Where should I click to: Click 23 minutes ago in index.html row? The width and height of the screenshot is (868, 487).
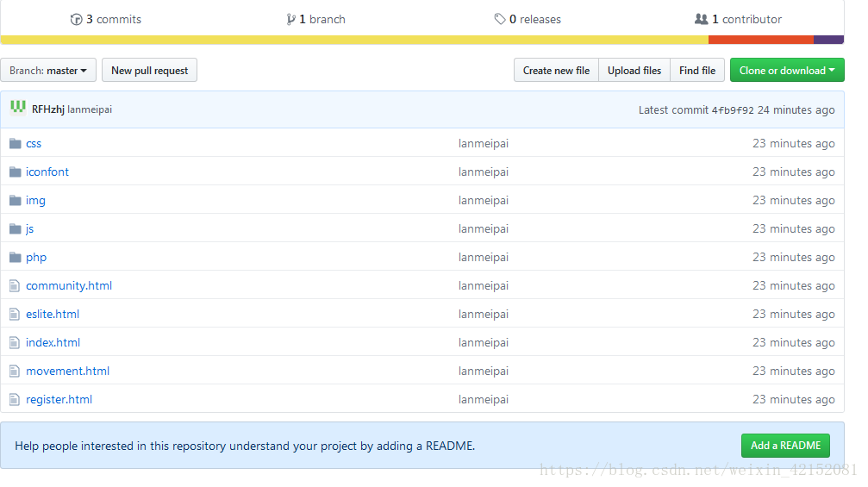pos(793,342)
